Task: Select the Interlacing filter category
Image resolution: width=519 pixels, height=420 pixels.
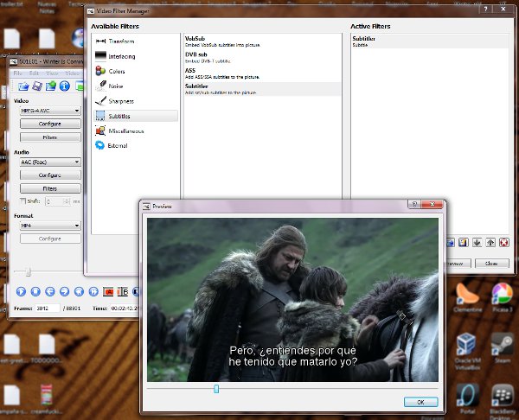Action: coord(136,56)
